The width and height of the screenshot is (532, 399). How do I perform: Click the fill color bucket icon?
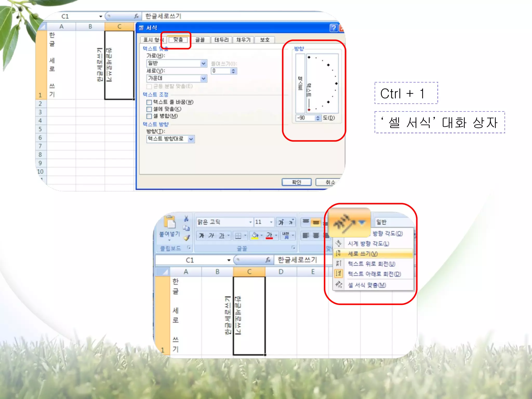[x=255, y=235]
